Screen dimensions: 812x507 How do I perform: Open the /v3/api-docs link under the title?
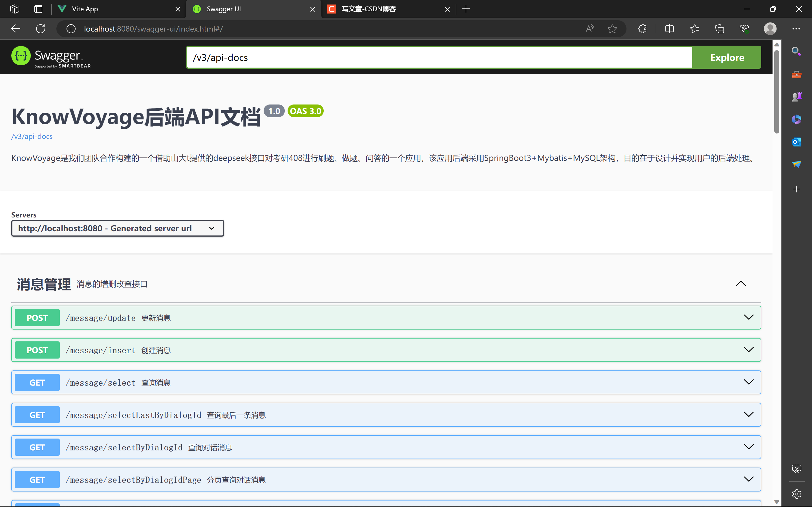(32, 137)
